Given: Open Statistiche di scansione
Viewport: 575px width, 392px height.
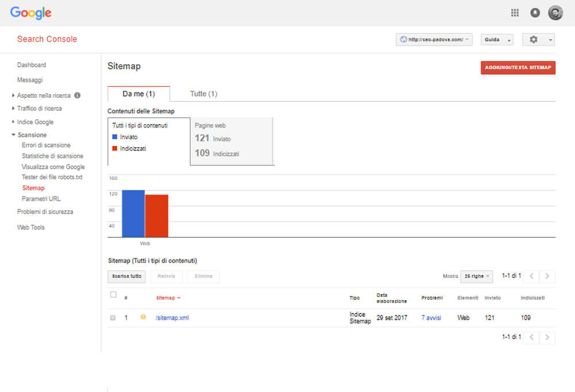Looking at the screenshot, I should pyautogui.click(x=52, y=156).
